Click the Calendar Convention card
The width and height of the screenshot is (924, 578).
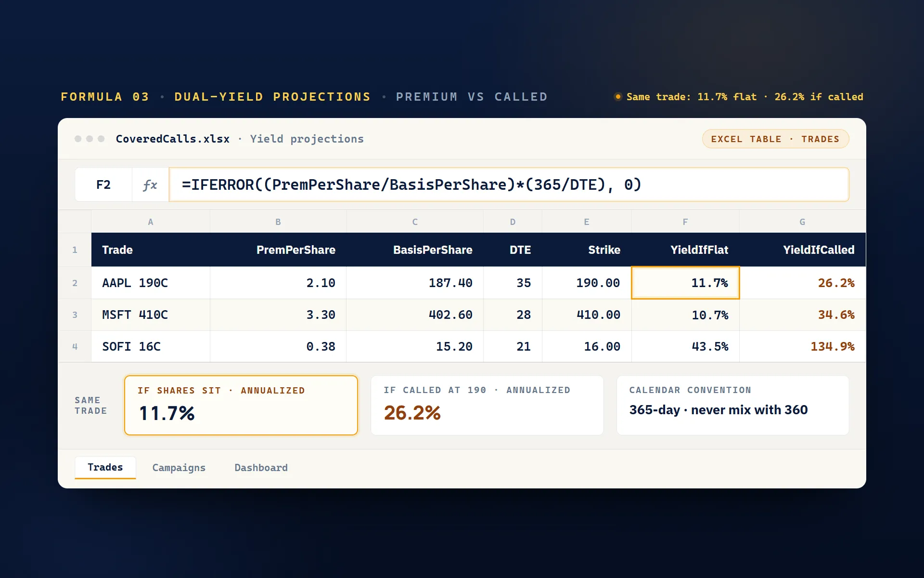pos(732,405)
